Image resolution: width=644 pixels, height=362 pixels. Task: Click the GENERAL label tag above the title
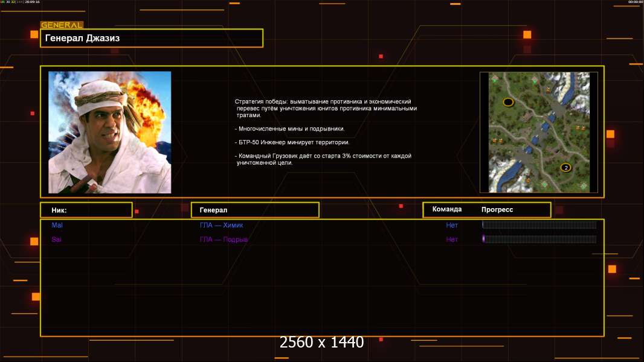[62, 25]
